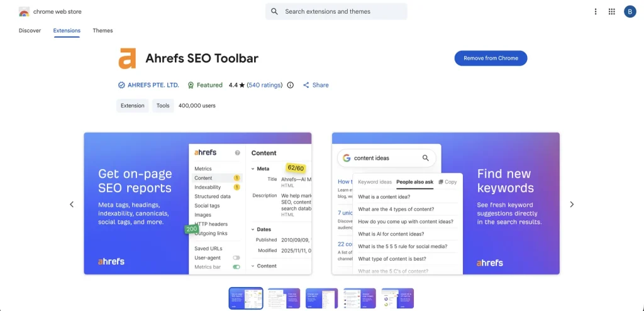
Task: Click the Ahrefs SEO Toolbar title
Action: click(202, 58)
